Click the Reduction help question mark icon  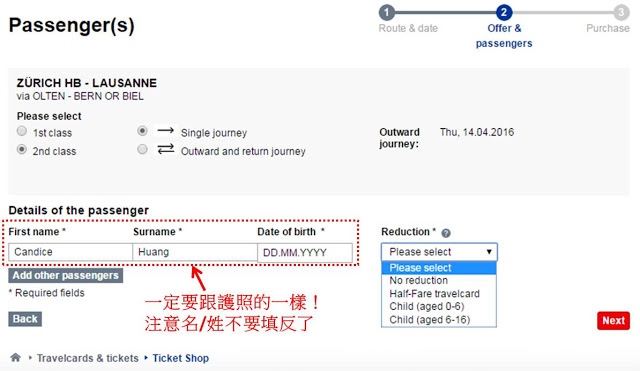(446, 233)
